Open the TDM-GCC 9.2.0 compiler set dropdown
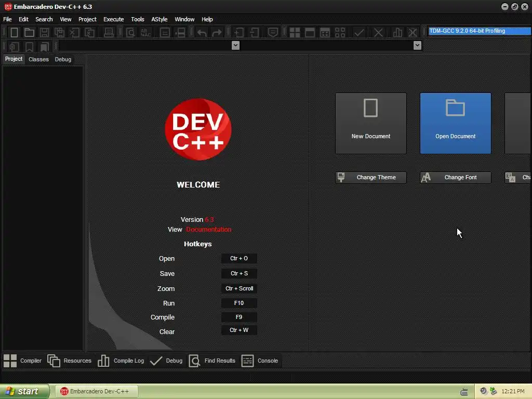Image resolution: width=532 pixels, height=399 pixels. pos(480,31)
